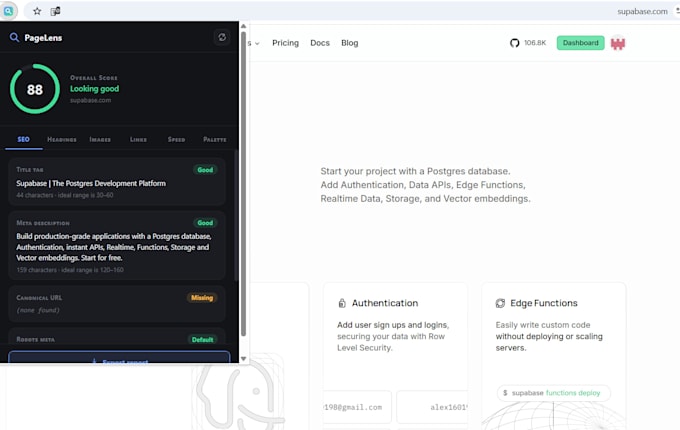Click the popup scrollbar up arrow
The width and height of the screenshot is (680, 430).
pos(243,26)
